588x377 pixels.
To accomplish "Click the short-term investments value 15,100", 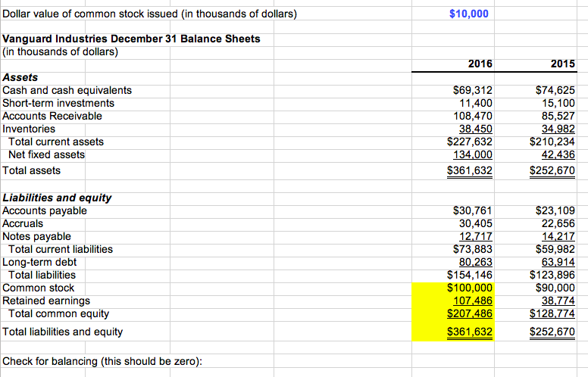I will coord(558,103).
